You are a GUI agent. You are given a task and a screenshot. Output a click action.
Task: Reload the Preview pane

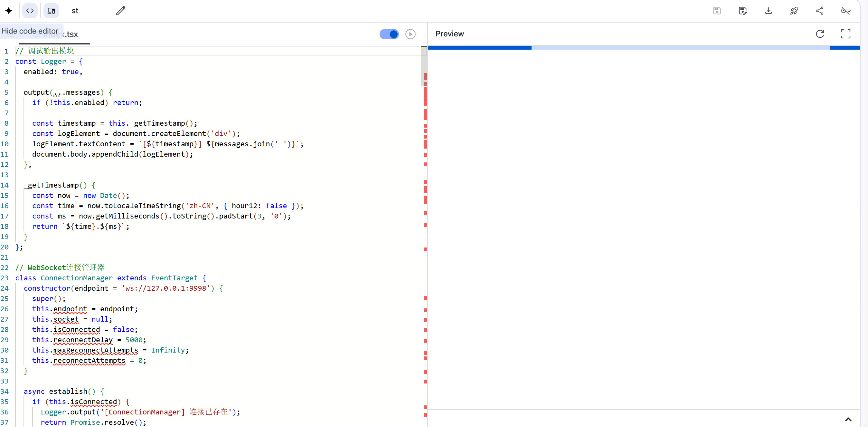[x=820, y=34]
